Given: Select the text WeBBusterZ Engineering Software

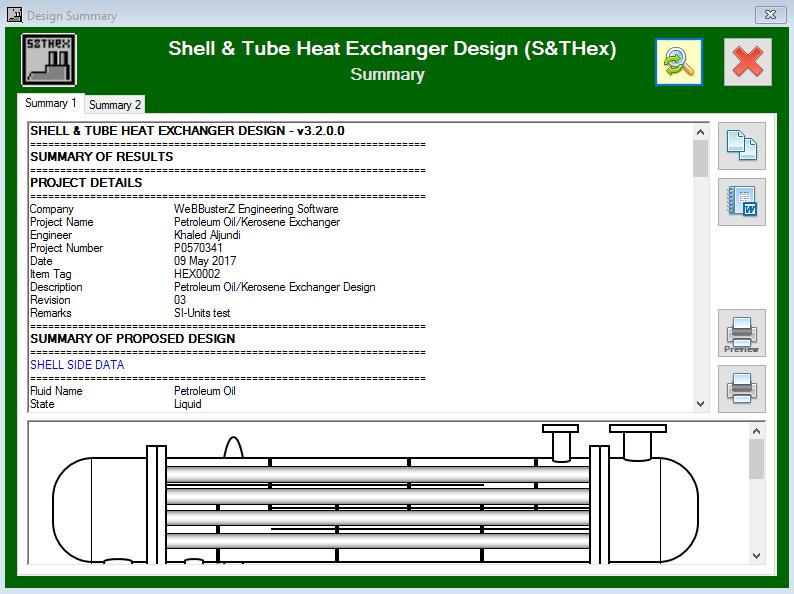Looking at the screenshot, I should click(256, 209).
